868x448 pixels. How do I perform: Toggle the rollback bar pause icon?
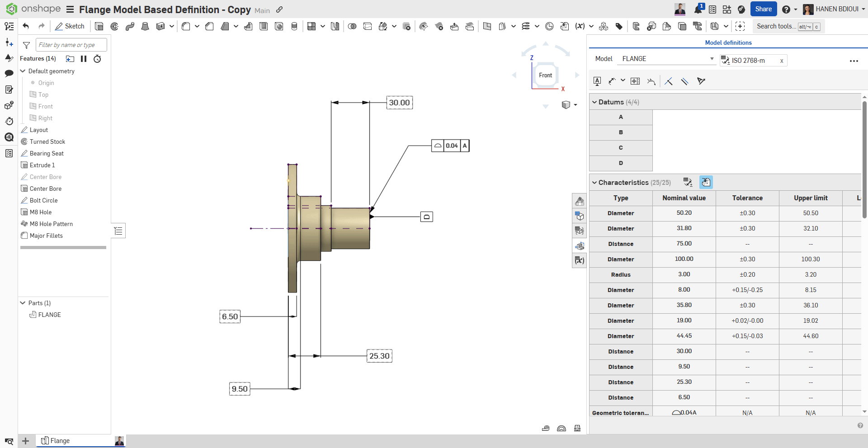pyautogui.click(x=84, y=59)
